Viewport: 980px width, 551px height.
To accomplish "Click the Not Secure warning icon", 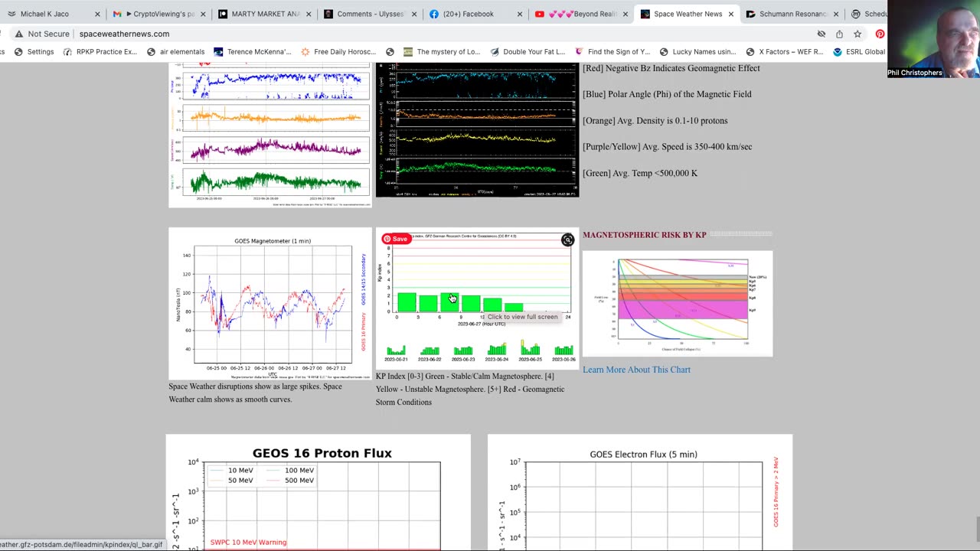I will [19, 34].
